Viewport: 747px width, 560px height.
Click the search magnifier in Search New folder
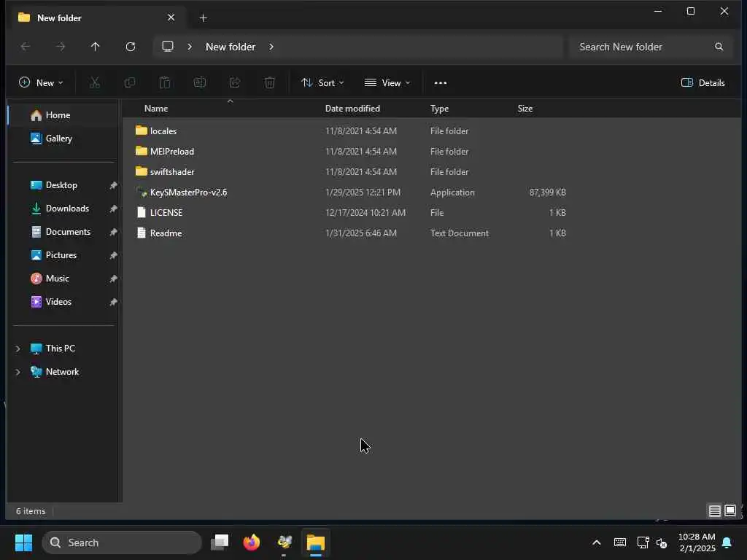click(719, 47)
